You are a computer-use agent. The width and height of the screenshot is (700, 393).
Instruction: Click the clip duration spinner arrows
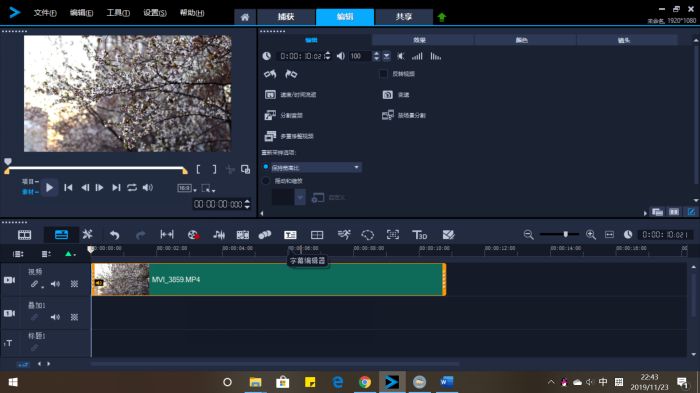tap(328, 56)
